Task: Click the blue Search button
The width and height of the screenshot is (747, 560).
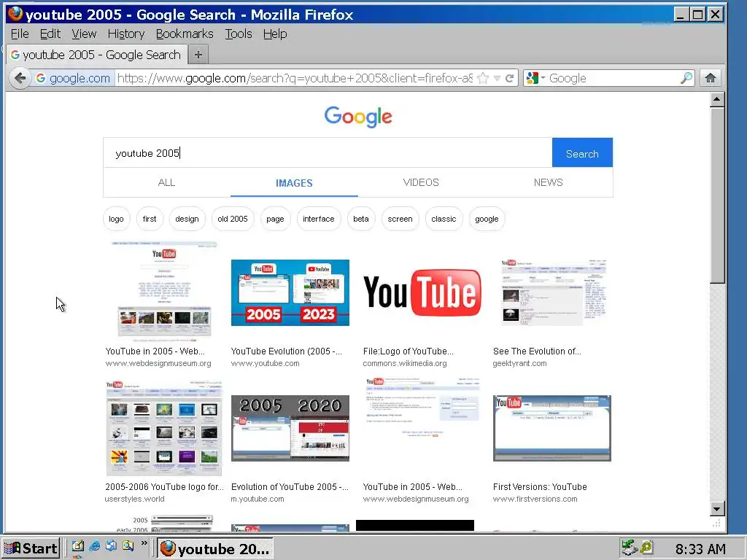Action: (x=582, y=153)
